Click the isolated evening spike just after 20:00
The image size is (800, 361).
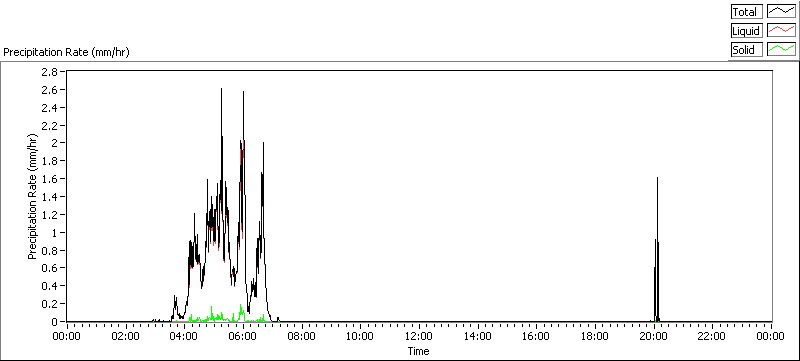point(657,178)
